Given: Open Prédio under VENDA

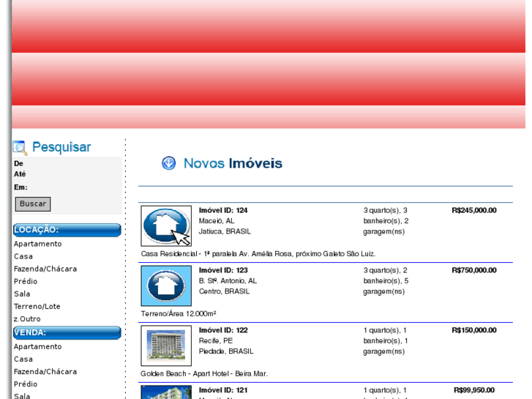Looking at the screenshot, I should (x=26, y=384).
